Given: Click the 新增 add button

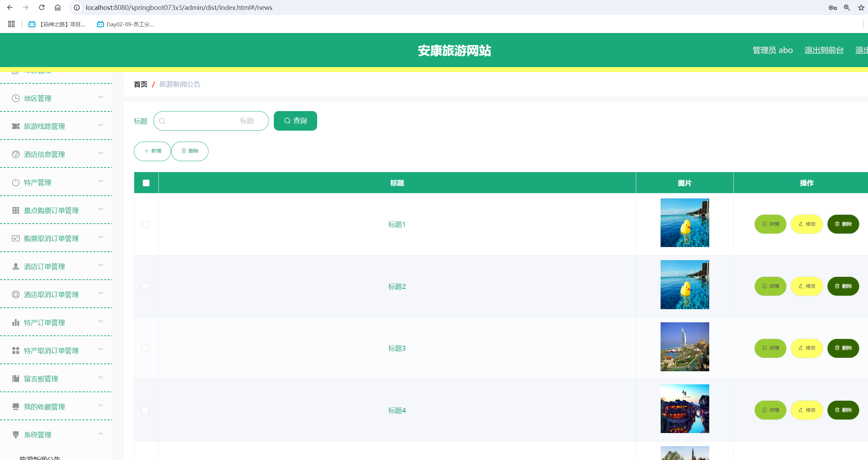Looking at the screenshot, I should click(x=152, y=151).
